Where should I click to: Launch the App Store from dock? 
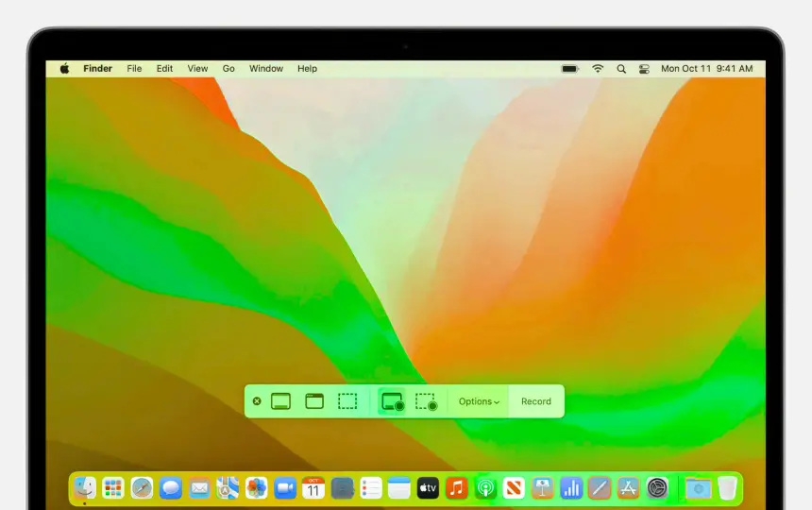point(628,487)
